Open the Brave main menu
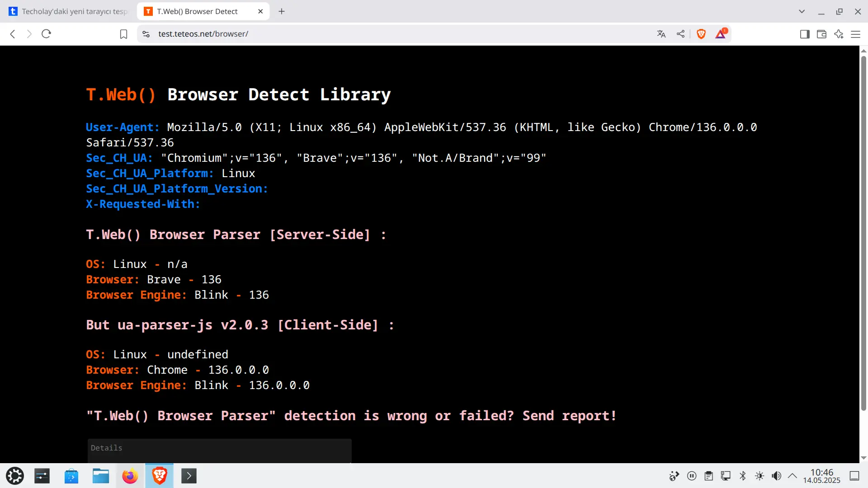Viewport: 868px width, 488px height. pos(855,34)
